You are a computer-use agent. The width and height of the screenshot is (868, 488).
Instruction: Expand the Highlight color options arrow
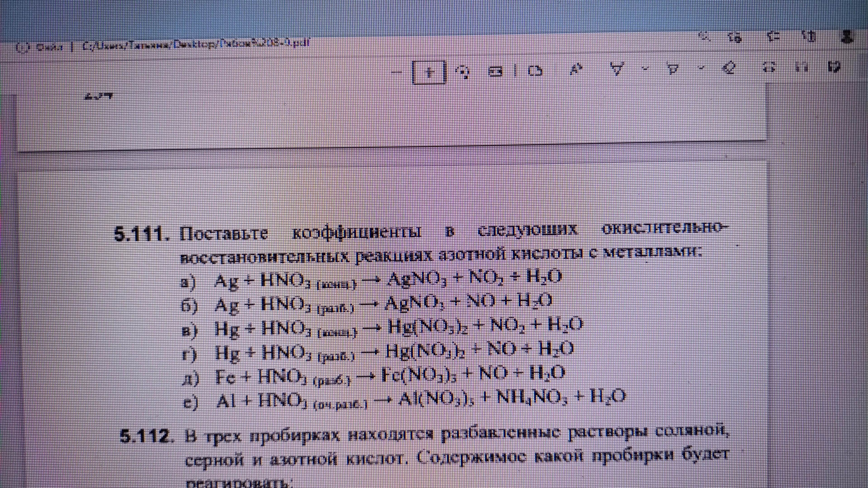[702, 68]
